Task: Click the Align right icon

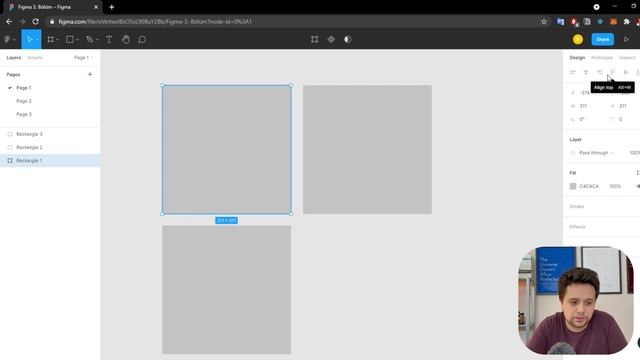Action: [600, 72]
